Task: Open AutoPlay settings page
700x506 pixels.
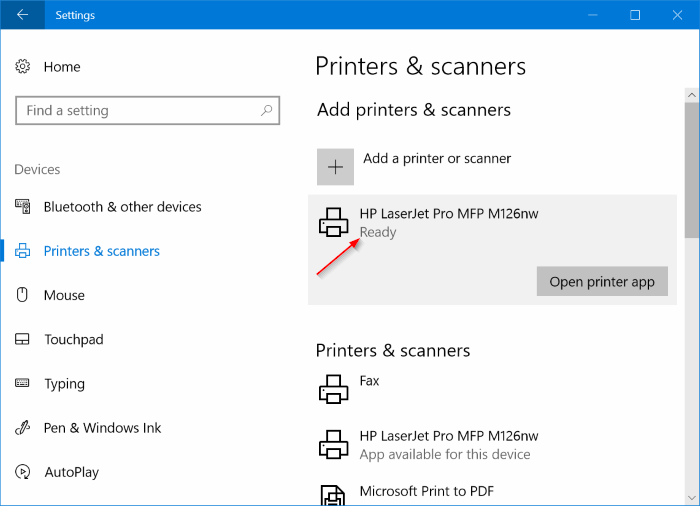Action: tap(71, 473)
